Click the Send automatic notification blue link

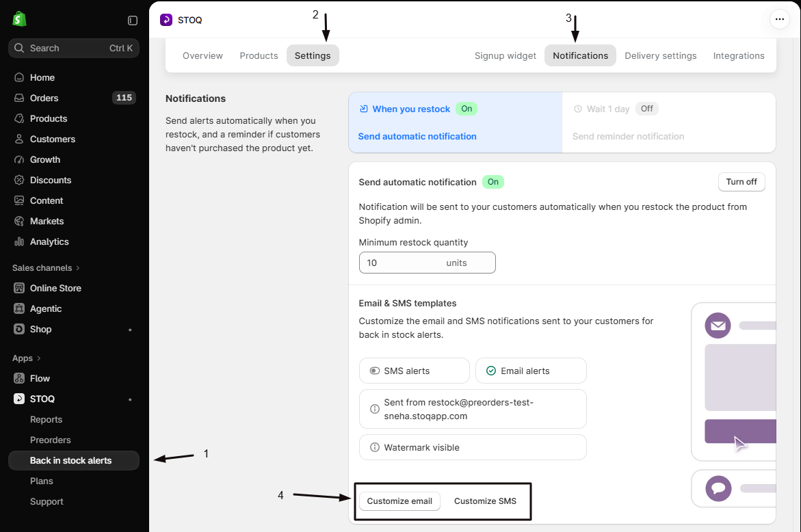(417, 136)
